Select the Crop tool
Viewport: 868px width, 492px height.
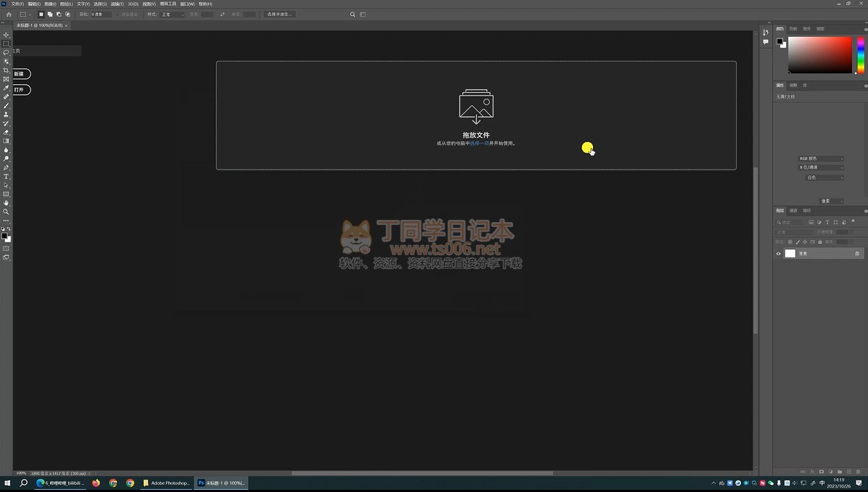(x=7, y=70)
